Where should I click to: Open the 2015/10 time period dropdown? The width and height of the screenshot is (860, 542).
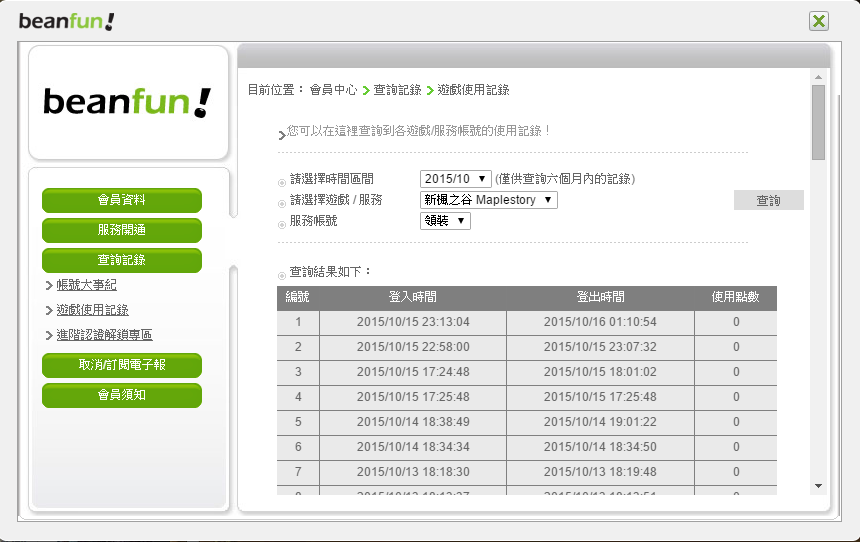(x=456, y=179)
